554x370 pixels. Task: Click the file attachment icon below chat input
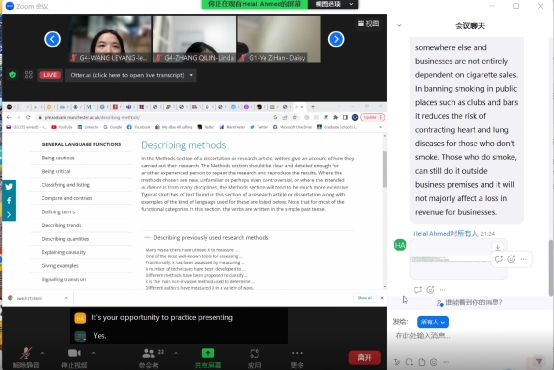422,362
